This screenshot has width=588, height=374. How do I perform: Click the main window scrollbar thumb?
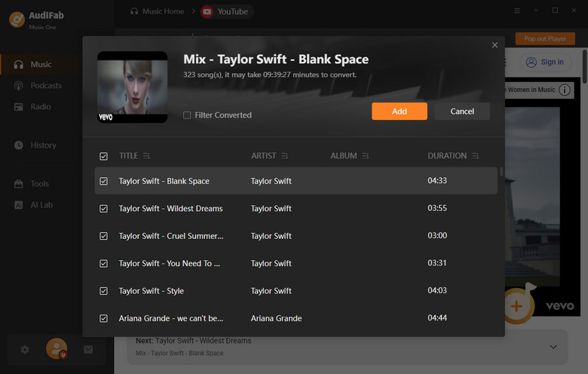[584, 67]
